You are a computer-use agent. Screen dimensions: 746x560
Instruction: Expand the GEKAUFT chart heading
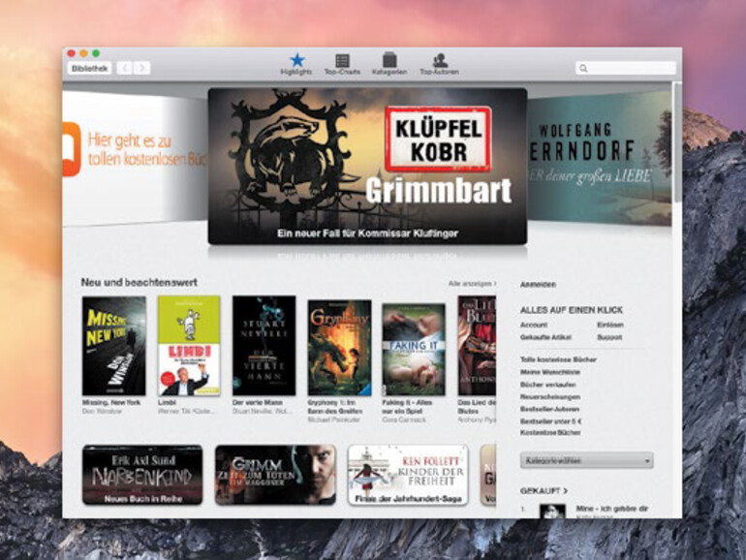click(544, 490)
